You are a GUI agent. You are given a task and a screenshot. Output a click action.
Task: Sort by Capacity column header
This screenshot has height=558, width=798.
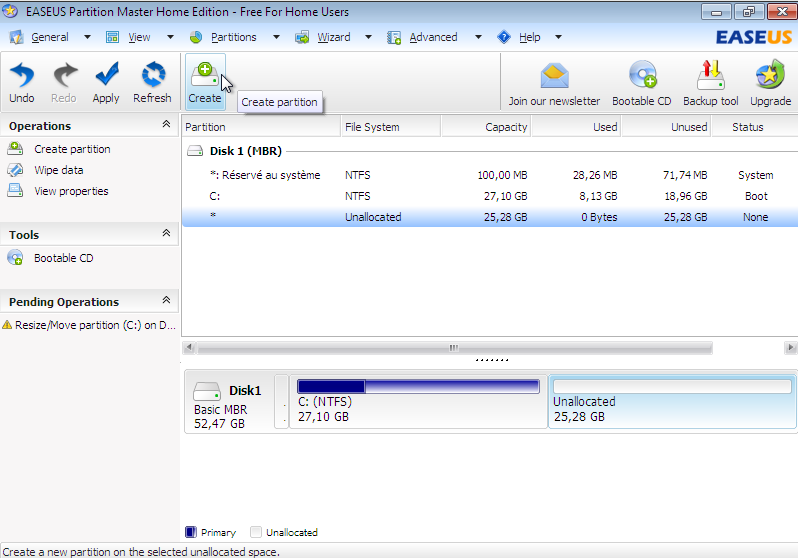[x=486, y=127]
